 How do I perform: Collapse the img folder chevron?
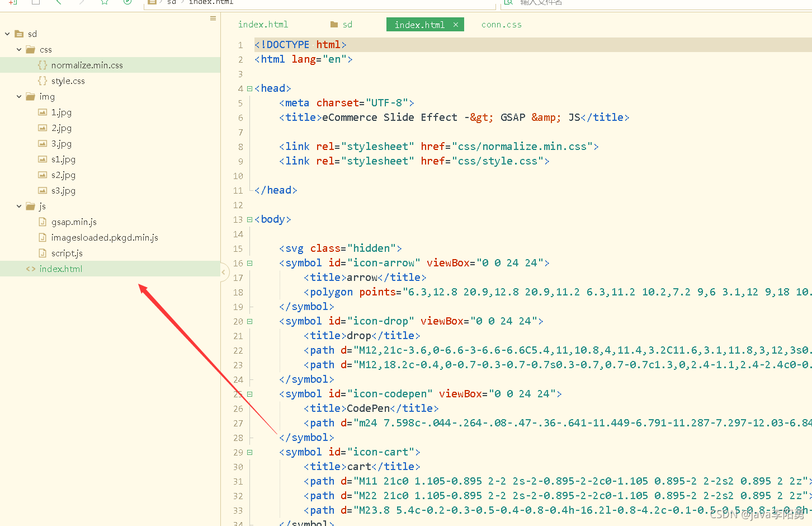click(19, 97)
